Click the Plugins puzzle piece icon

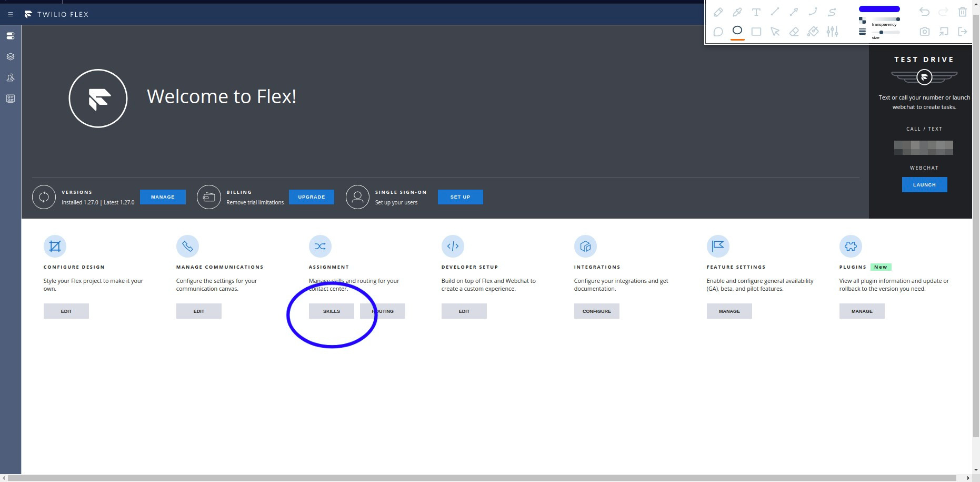[851, 246]
